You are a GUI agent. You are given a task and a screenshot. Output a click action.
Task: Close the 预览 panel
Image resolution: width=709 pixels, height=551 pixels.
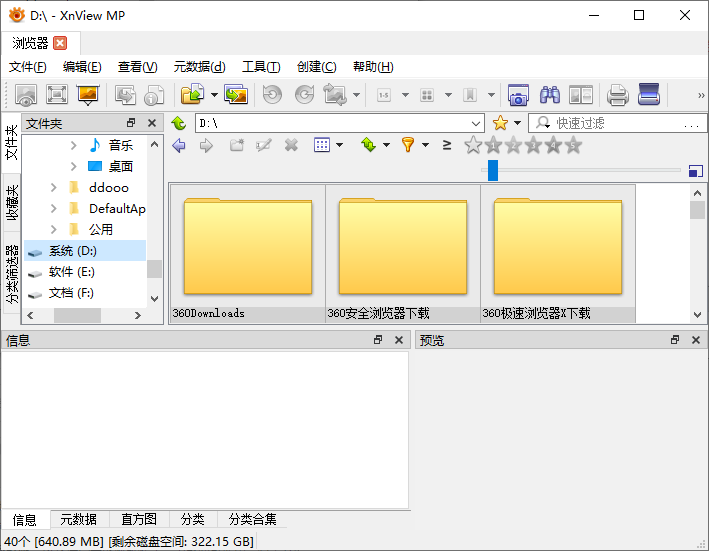696,340
